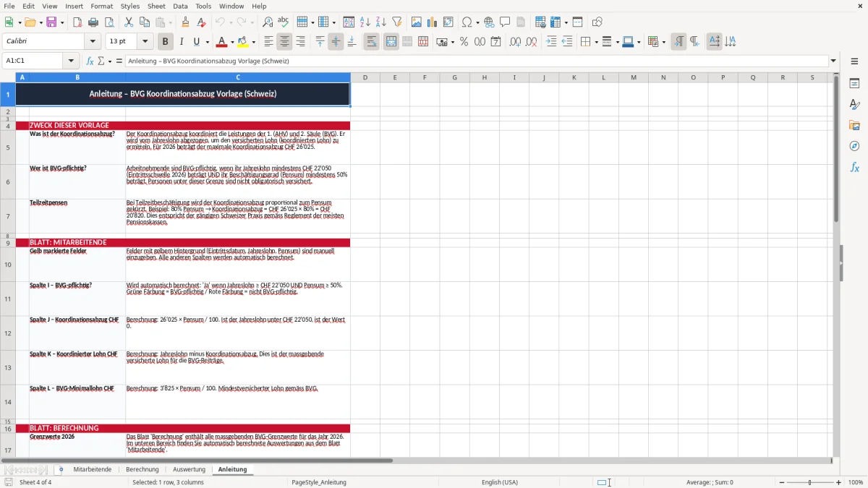
Task: Open Find & Replace from the toolbar
Action: click(x=268, y=22)
